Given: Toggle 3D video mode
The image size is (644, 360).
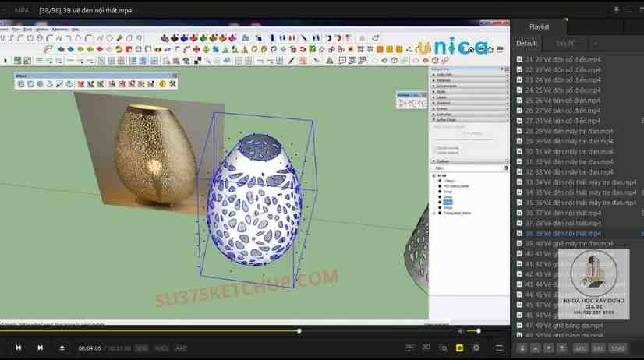Looking at the screenshot, I should tap(426, 348).
